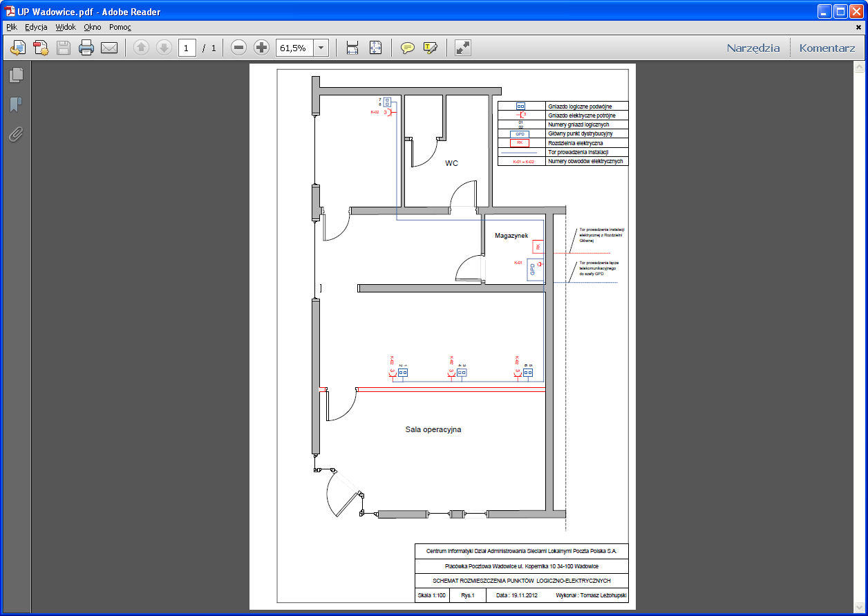Screen dimensions: 868x616
Task: Open the Pomoc menu
Action: click(120, 27)
